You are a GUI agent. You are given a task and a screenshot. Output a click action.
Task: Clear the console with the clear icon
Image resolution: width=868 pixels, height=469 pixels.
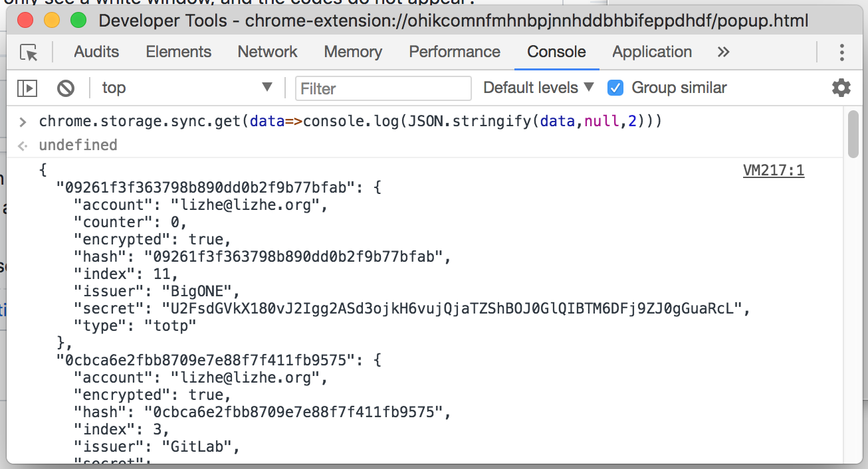65,88
